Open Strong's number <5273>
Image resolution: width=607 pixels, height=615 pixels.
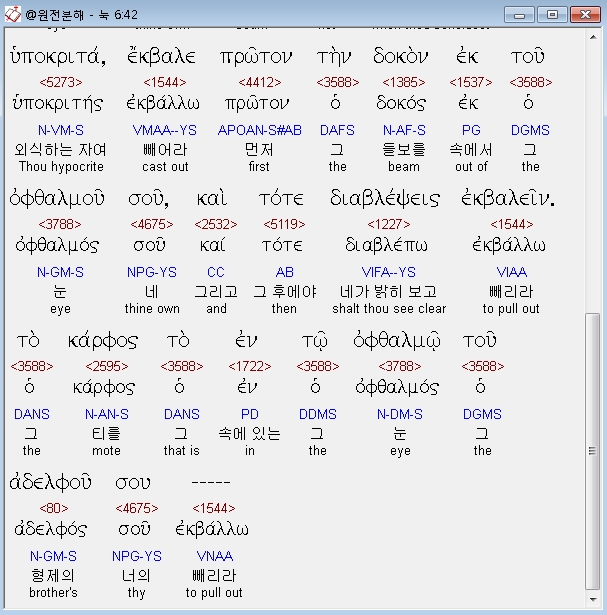[61, 82]
